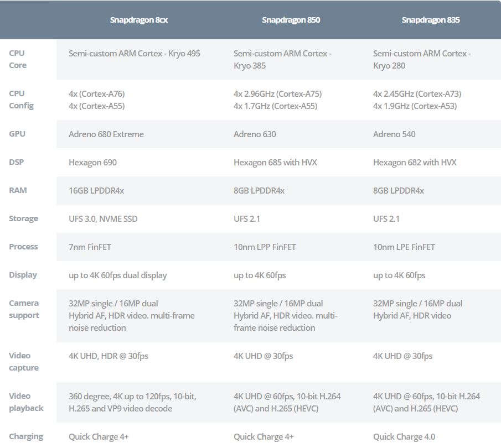Screen dimensions: 501x448
Task: Select the GPU row label
Action: [x=17, y=134]
